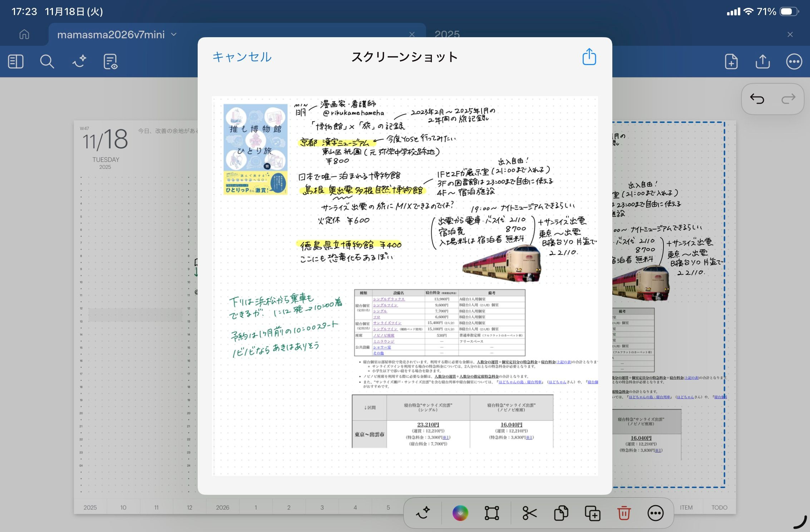Click the duplicate selection icon

pyautogui.click(x=592, y=513)
